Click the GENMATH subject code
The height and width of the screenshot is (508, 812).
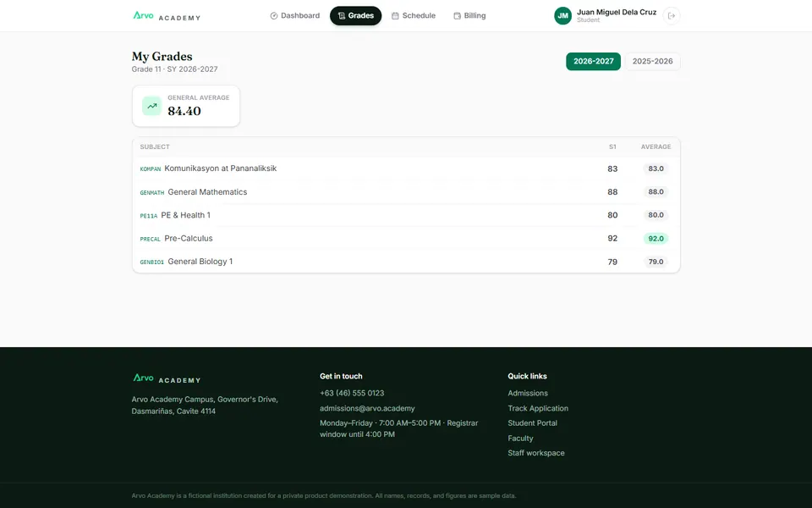coord(151,192)
